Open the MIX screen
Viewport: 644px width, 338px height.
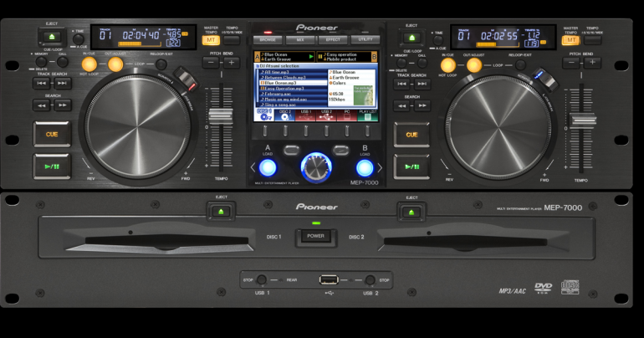[x=300, y=40]
